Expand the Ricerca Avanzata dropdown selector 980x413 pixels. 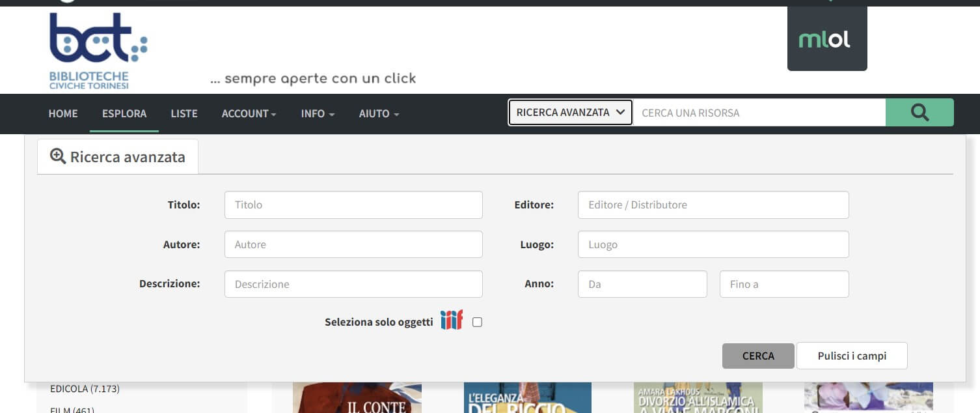pyautogui.click(x=570, y=113)
